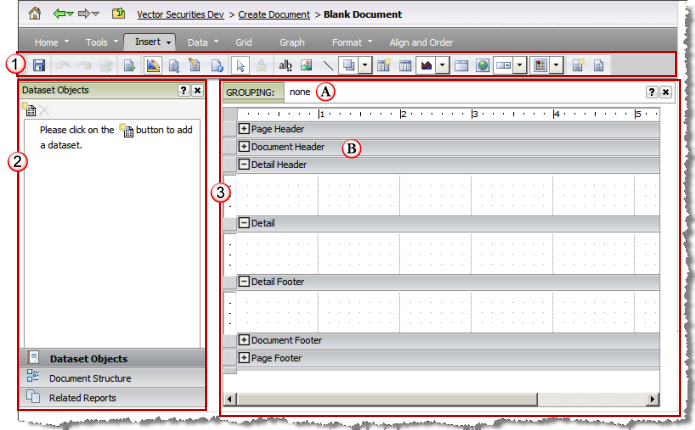The width and height of the screenshot is (695, 430).
Task: Open the Selector dropdown arrow
Action: click(x=519, y=66)
